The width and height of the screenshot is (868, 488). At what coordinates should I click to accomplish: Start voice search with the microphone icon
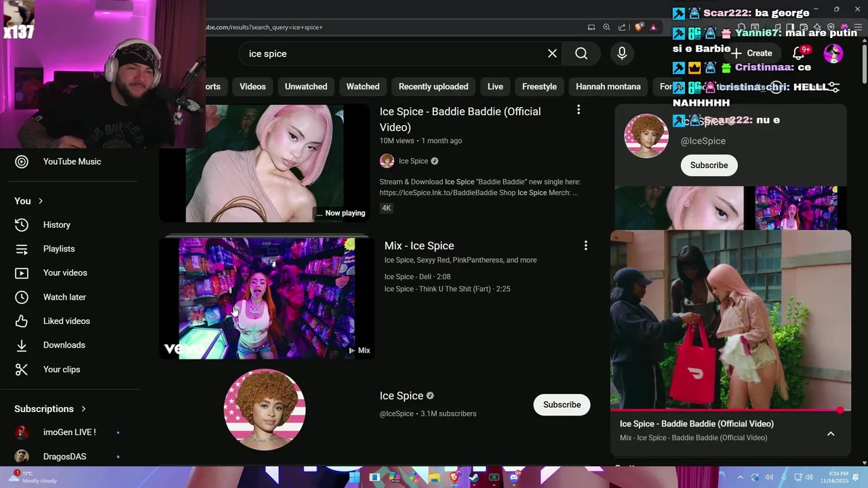[x=622, y=54]
